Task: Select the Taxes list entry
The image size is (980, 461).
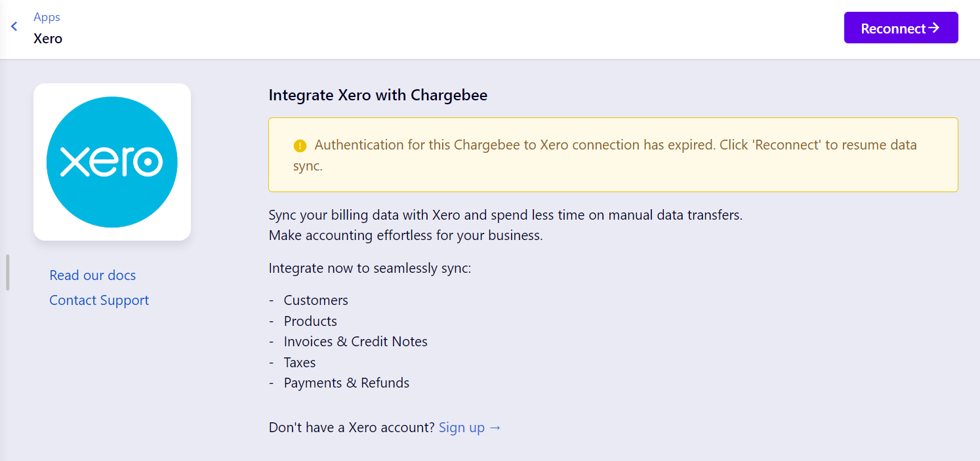Action: (299, 363)
